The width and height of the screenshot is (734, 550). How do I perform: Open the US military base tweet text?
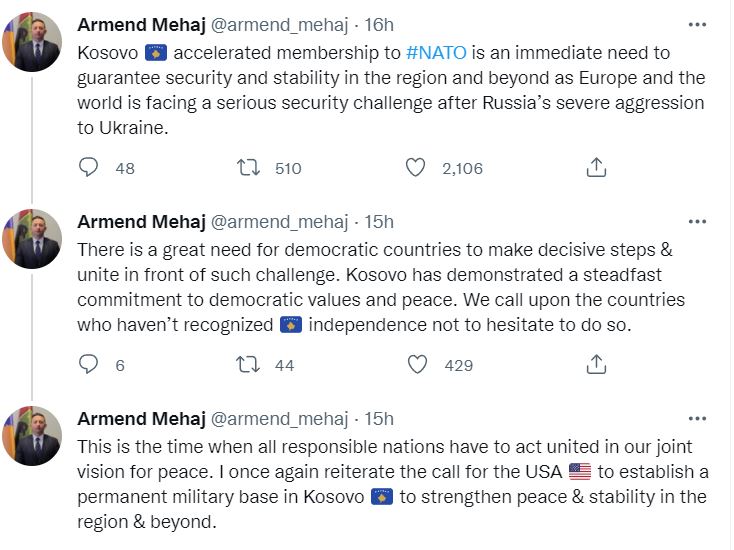click(x=390, y=483)
